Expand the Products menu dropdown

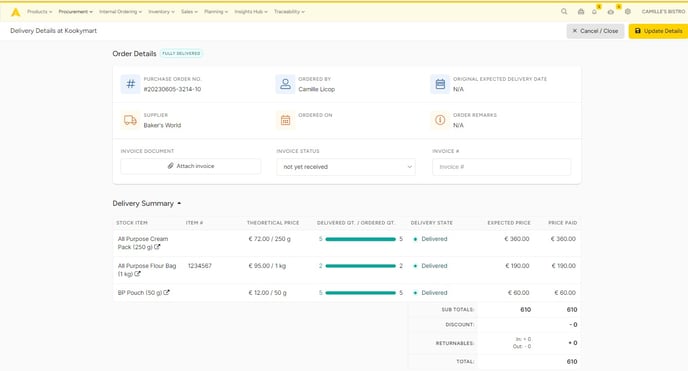pos(39,12)
